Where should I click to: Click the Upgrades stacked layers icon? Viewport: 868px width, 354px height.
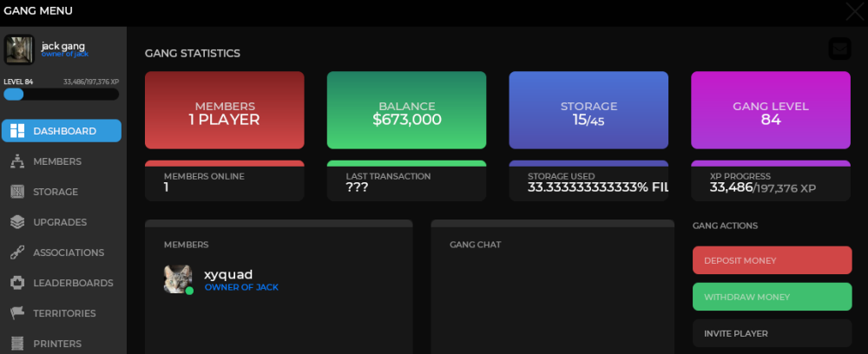(x=17, y=222)
